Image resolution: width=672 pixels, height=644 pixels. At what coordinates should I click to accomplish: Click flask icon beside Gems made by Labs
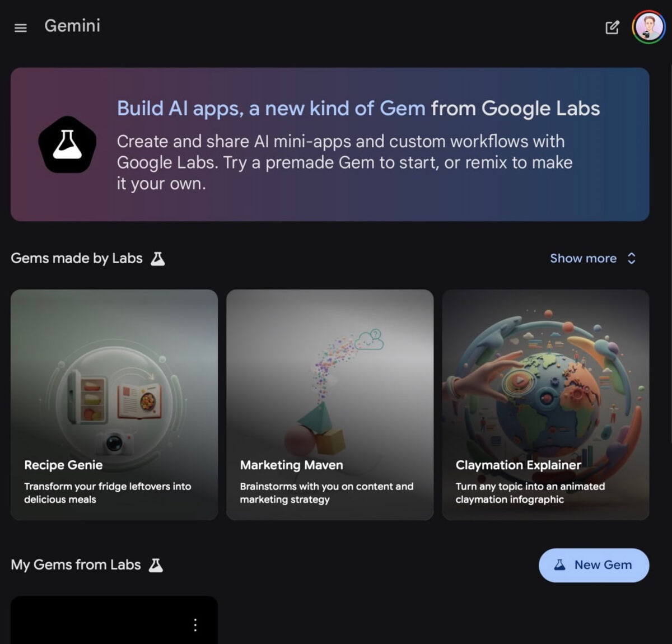(x=158, y=258)
